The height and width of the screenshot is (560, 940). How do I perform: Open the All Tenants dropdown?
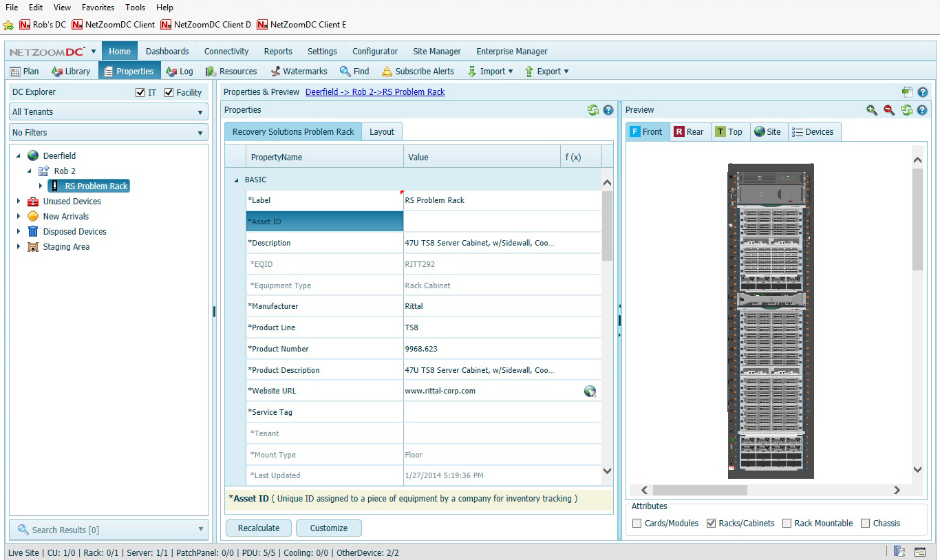pyautogui.click(x=200, y=111)
